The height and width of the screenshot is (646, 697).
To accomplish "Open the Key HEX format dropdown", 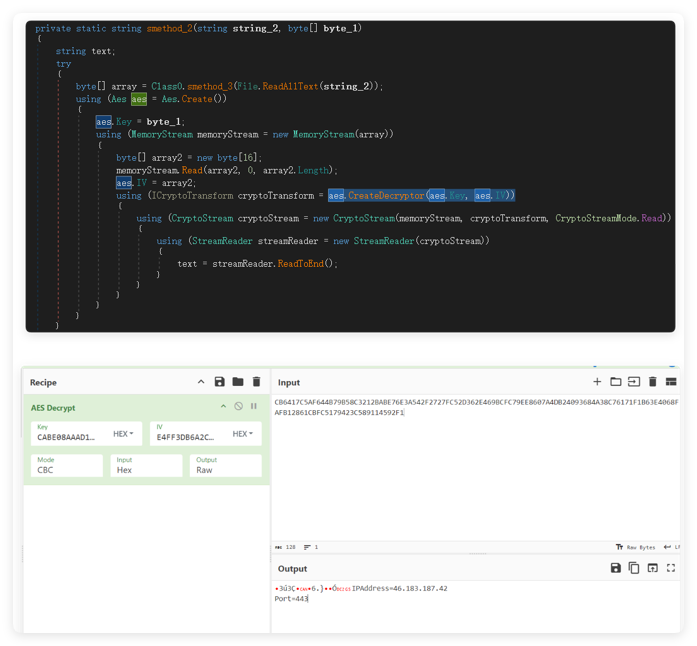I will [124, 433].
